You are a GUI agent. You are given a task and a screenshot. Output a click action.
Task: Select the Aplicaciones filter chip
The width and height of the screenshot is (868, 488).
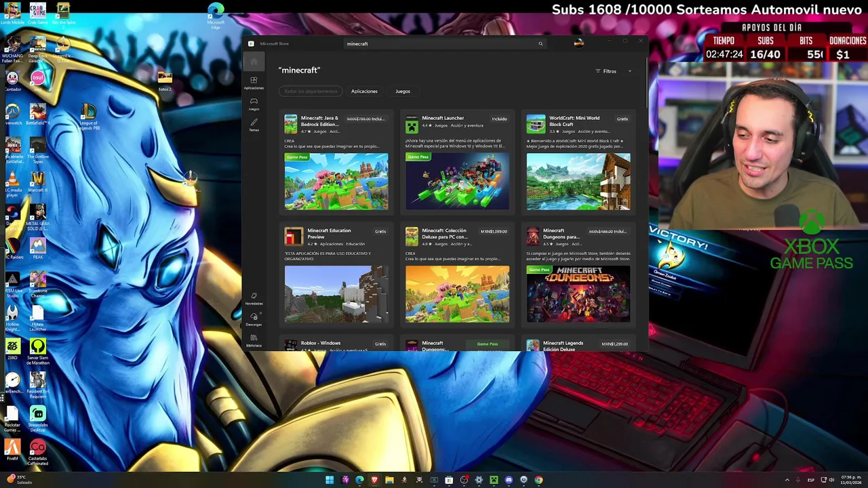[x=364, y=91]
